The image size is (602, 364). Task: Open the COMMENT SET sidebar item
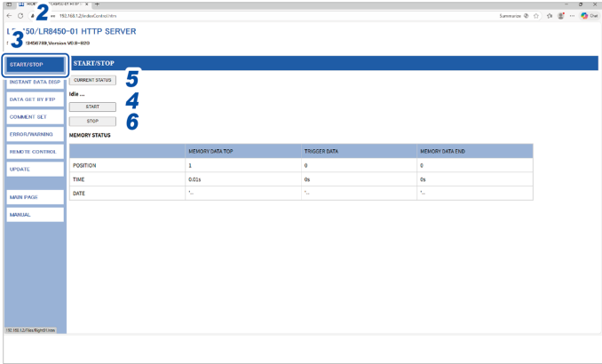pos(34,116)
